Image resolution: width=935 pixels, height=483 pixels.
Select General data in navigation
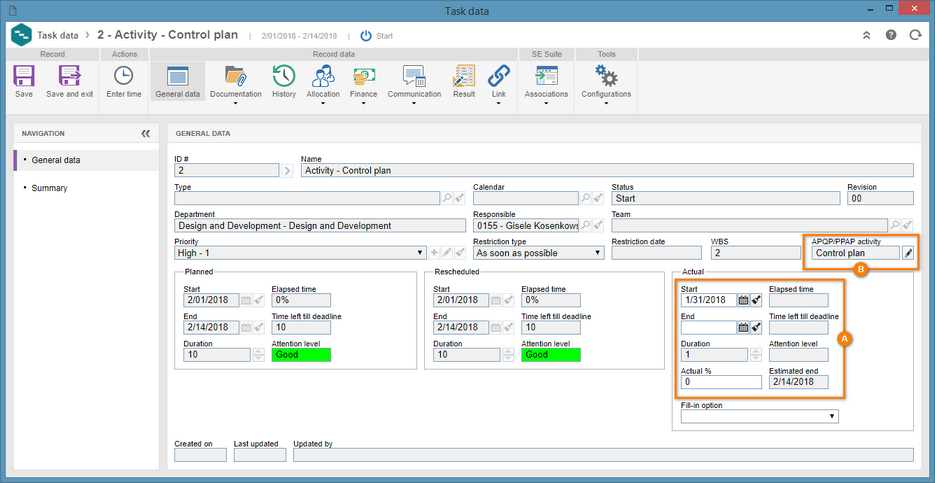[x=86, y=160]
